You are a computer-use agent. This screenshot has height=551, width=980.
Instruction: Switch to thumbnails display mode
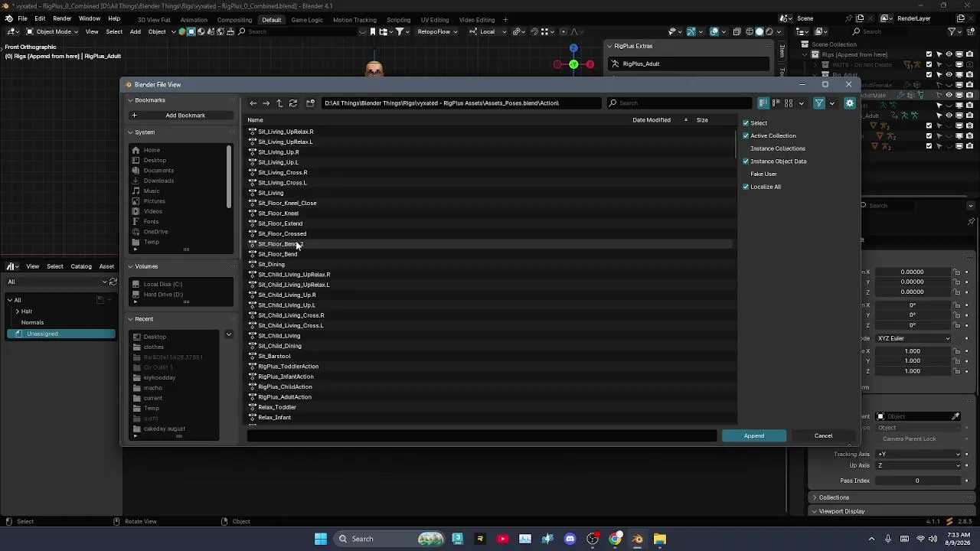[x=789, y=103]
